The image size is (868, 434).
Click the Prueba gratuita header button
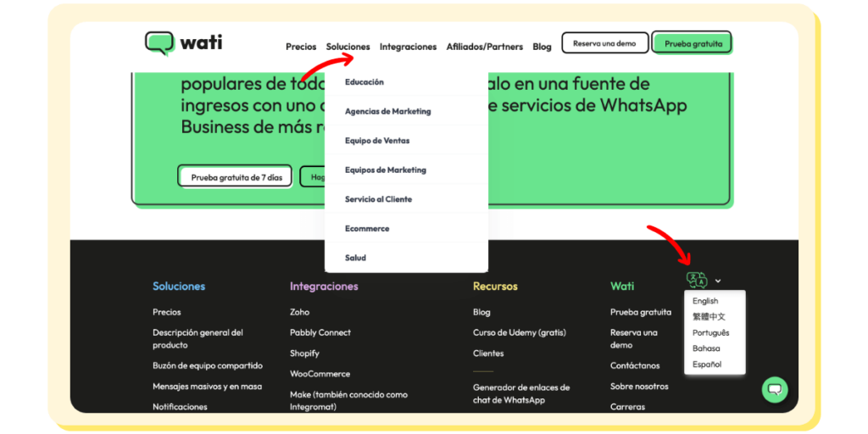[693, 44]
